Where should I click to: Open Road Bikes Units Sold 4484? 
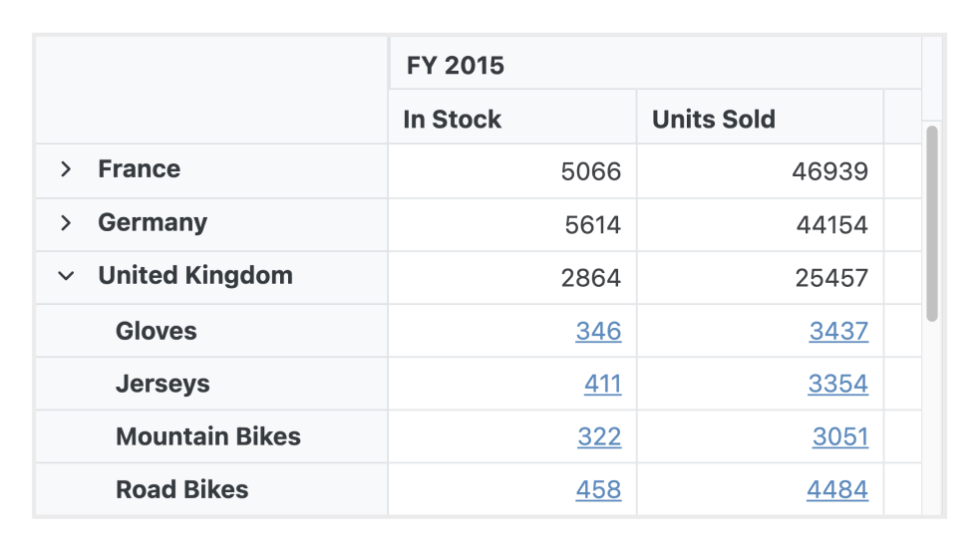[x=837, y=489]
